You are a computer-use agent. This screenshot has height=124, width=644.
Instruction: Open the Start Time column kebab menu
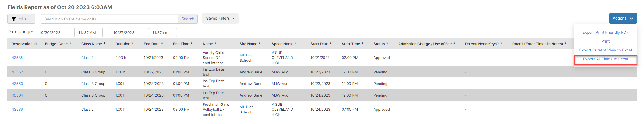pos(362,44)
